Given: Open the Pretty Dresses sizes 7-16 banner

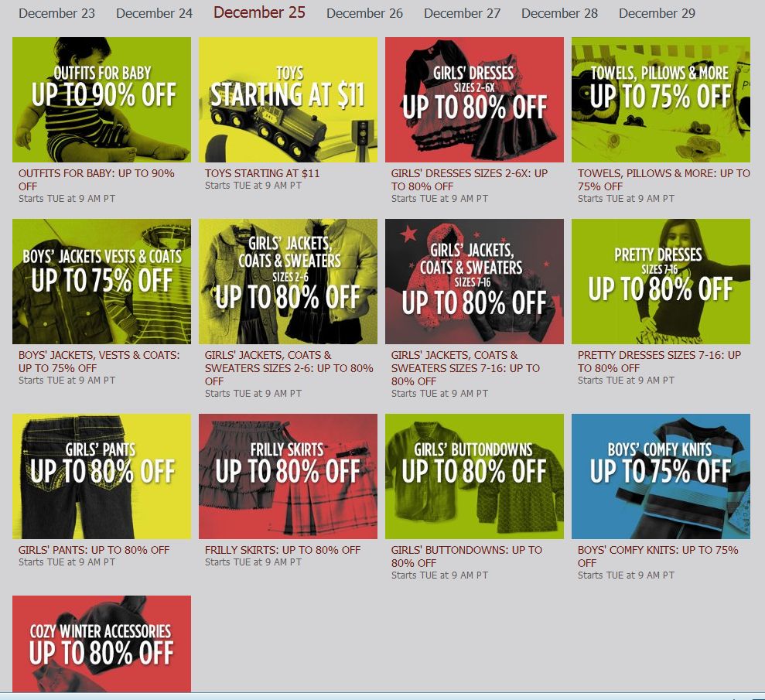Looking at the screenshot, I should [661, 282].
